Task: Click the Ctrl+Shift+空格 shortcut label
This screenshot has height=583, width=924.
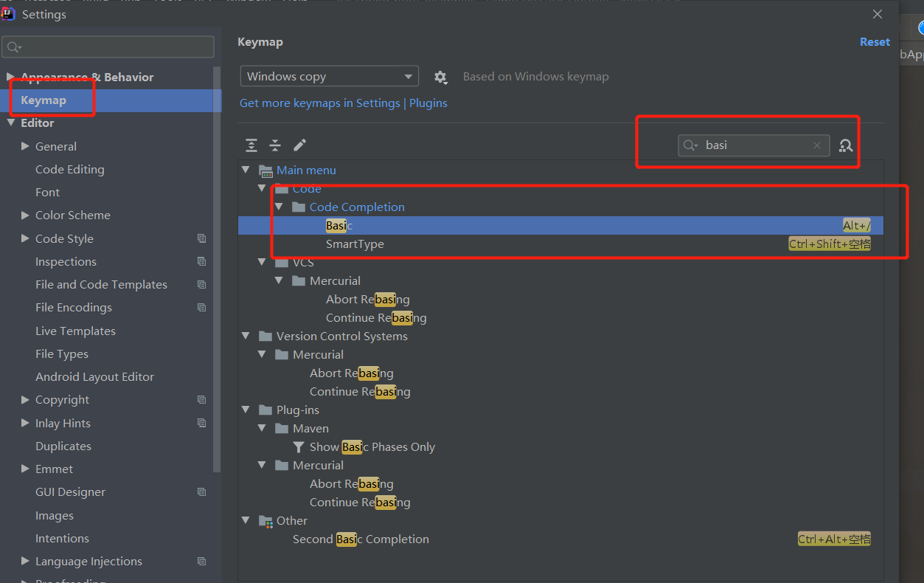Action: coord(830,244)
